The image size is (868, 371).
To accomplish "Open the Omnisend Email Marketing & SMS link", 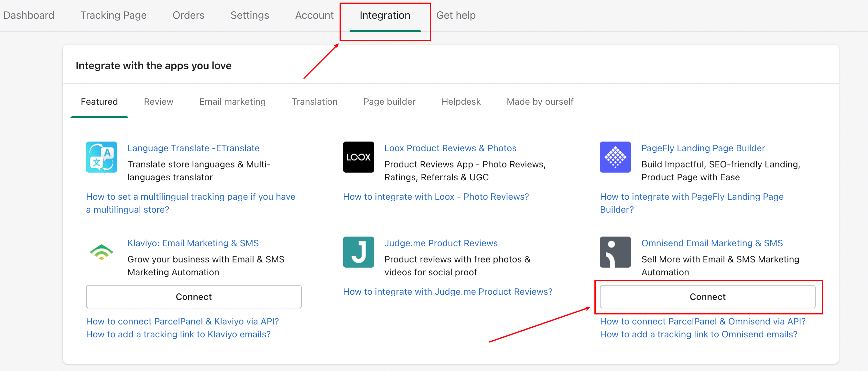I will pos(712,243).
